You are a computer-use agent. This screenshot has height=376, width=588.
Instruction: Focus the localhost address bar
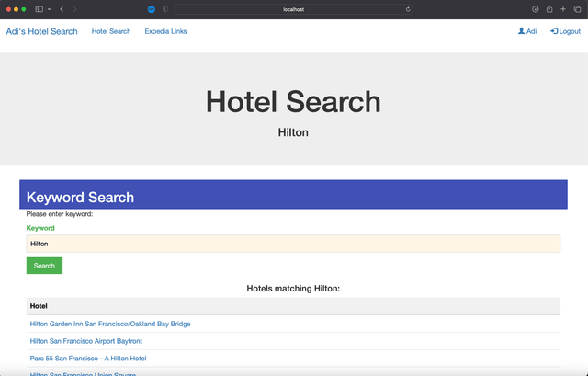(x=293, y=9)
